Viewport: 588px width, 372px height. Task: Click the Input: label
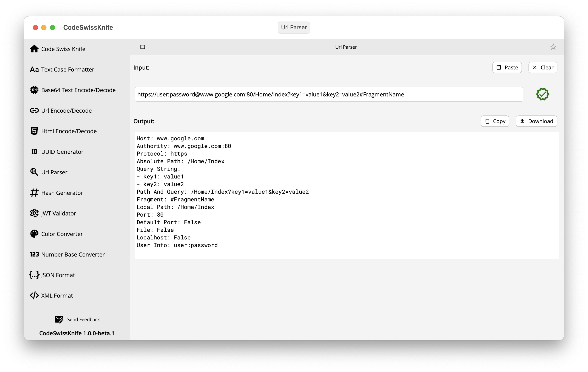coord(141,67)
